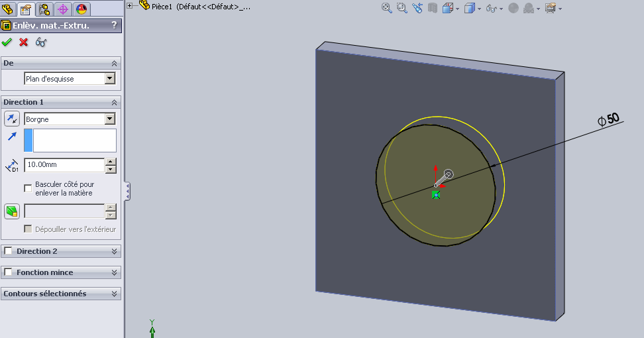The width and height of the screenshot is (644, 338).
Task: Toggle the Section View icon
Action: [432, 8]
